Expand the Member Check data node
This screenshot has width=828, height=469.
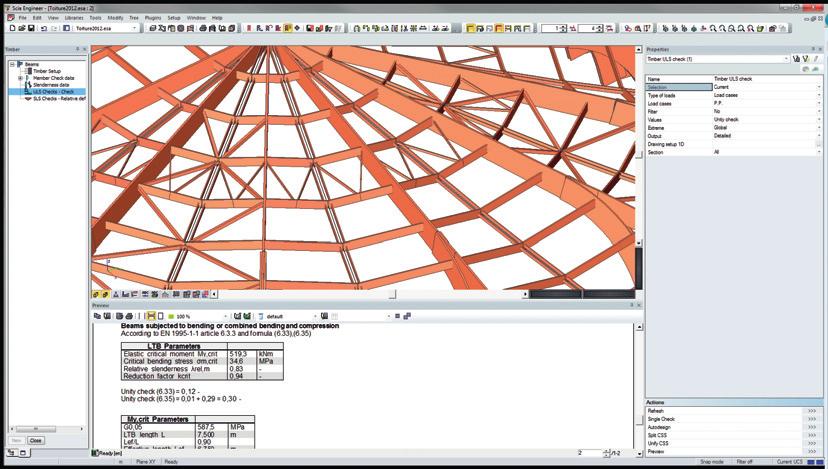click(x=20, y=78)
